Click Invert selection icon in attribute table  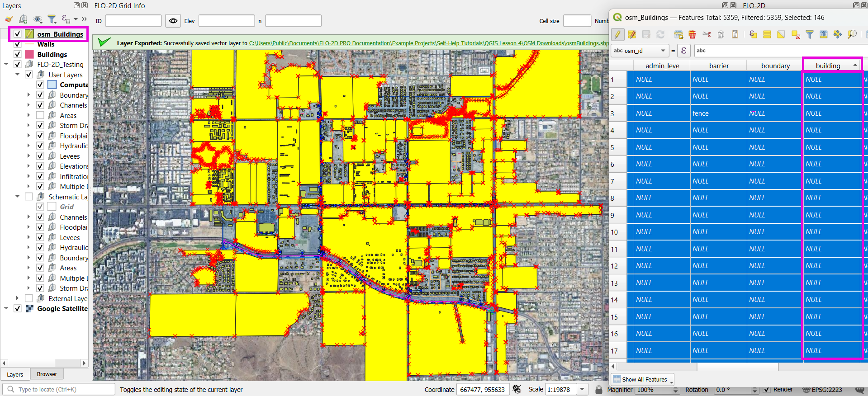tap(781, 34)
